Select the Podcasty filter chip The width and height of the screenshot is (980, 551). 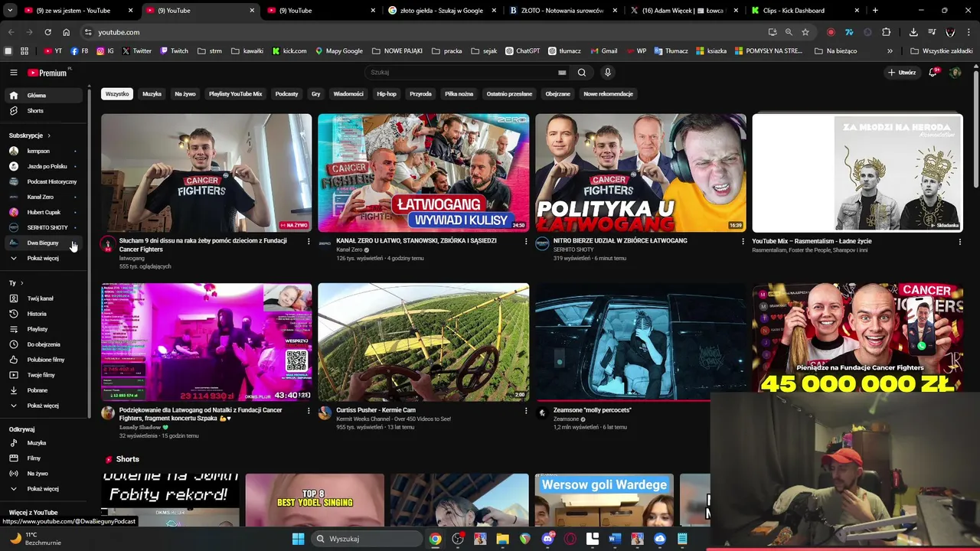point(286,94)
